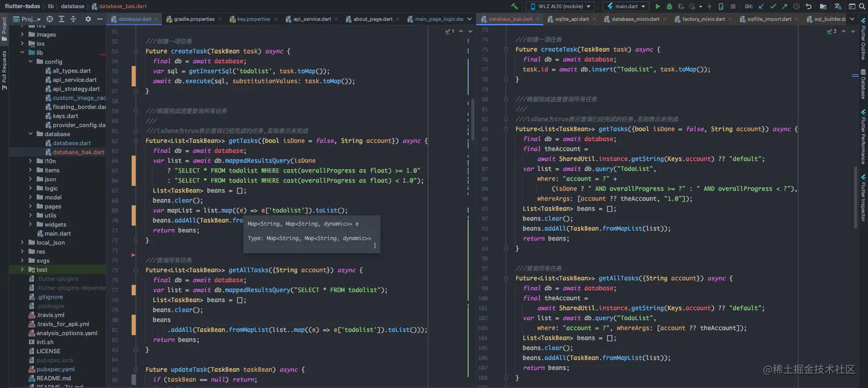This screenshot has width=868, height=388.
Task: Open the main.dart run configuration dropdown
Action: pyautogui.click(x=625, y=6)
